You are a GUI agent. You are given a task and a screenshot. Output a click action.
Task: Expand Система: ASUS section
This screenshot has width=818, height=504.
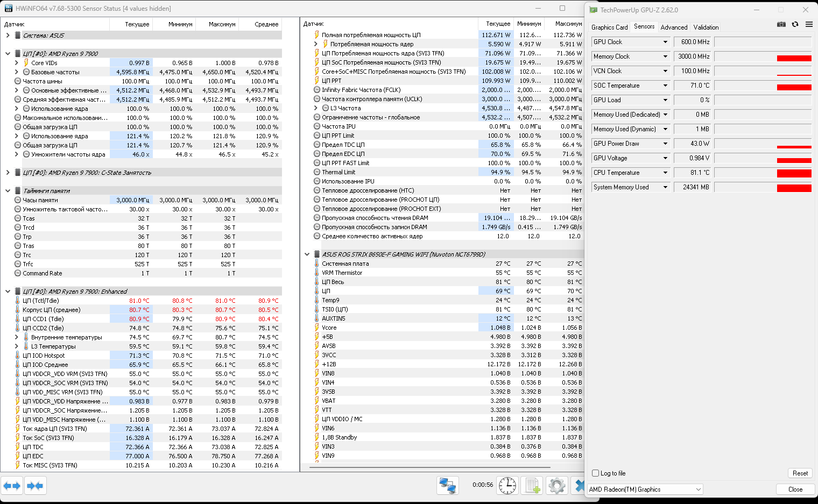pos(8,36)
